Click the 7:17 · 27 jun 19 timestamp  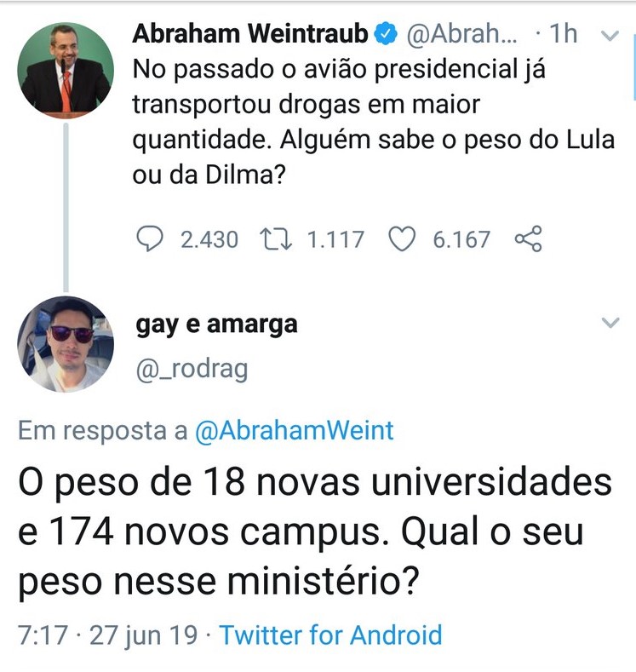coord(108,635)
